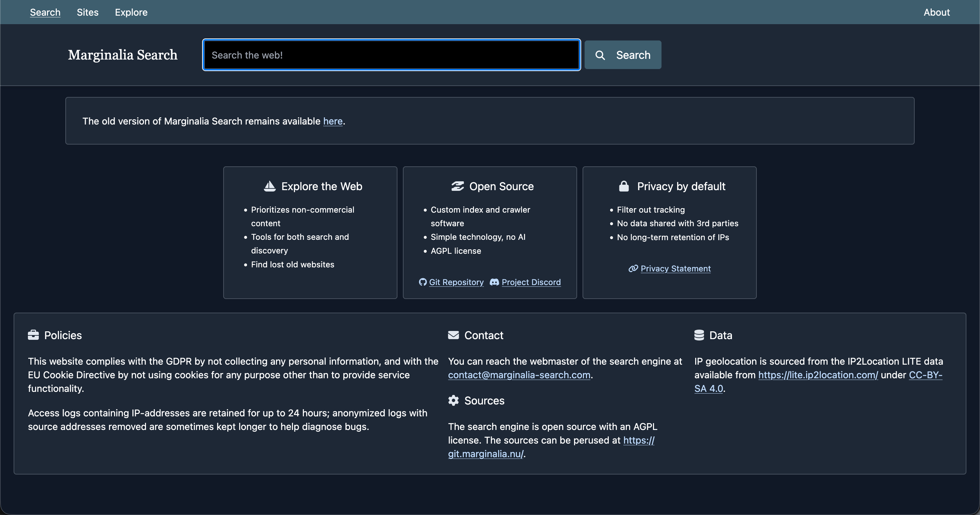Open the CC-BY-SA 4.0 license link
980x515 pixels.
(926, 375)
